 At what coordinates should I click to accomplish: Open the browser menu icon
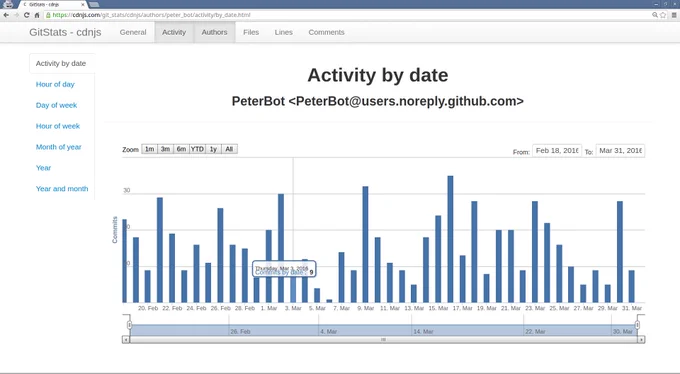[x=674, y=15]
